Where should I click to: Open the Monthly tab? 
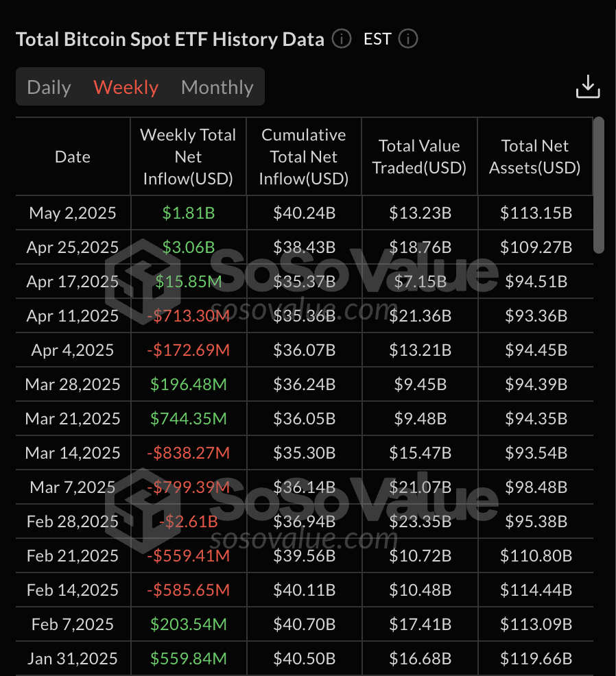217,88
